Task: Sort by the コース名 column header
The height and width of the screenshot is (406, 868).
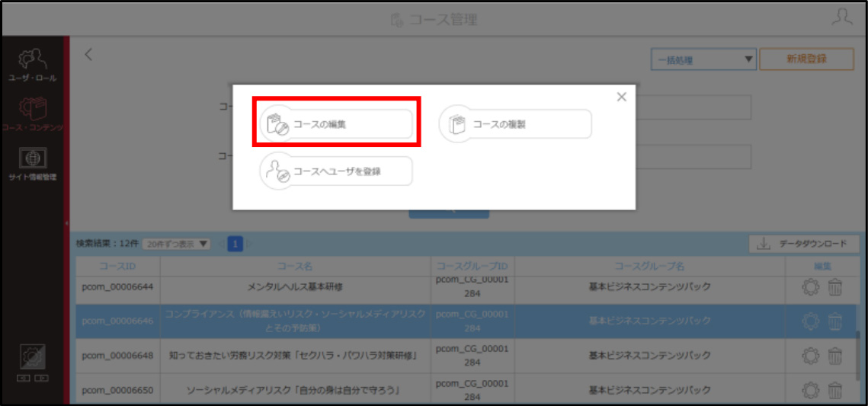Action: point(296,267)
